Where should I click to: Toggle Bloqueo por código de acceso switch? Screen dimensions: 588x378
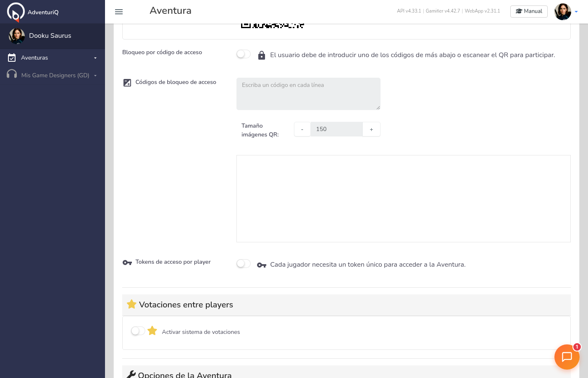point(243,54)
